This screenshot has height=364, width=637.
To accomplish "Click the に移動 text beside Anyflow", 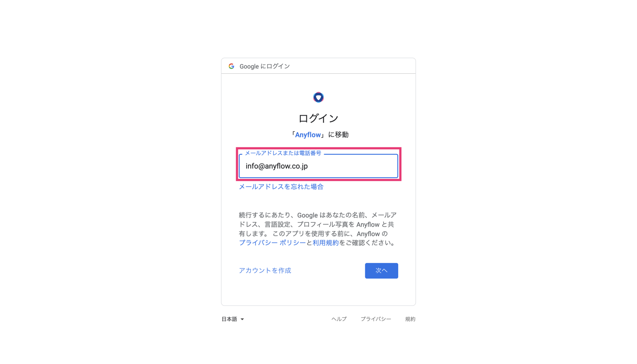I will [338, 135].
